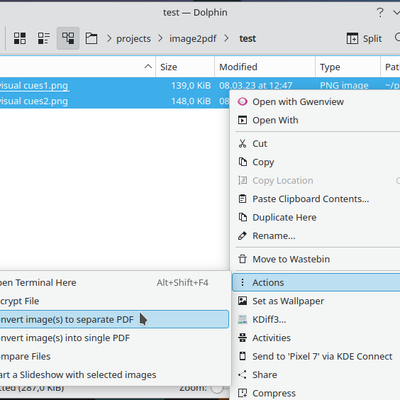Go to projects breadcrumb folder
400x400 pixels.
(x=133, y=39)
